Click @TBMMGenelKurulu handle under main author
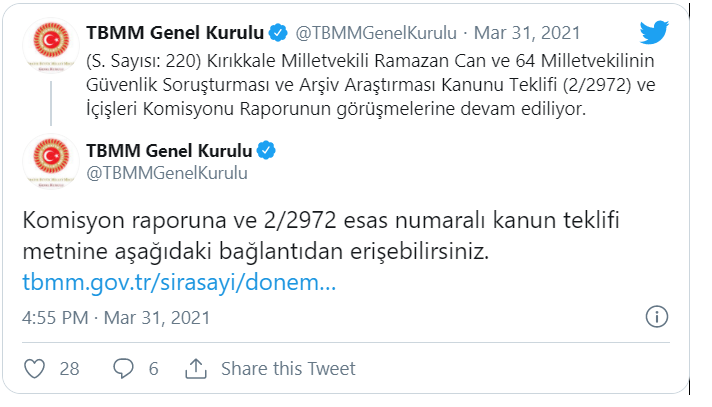Image resolution: width=712 pixels, height=407 pixels. tap(167, 173)
